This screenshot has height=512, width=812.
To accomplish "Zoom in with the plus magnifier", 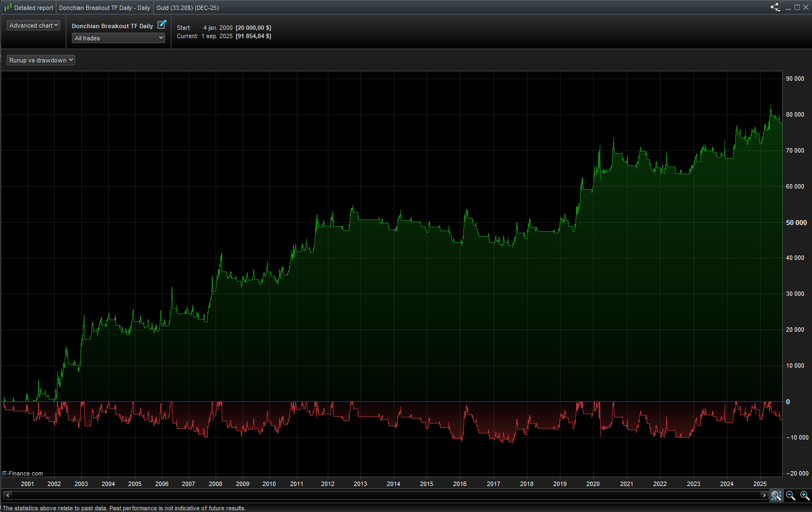I will coord(805,495).
